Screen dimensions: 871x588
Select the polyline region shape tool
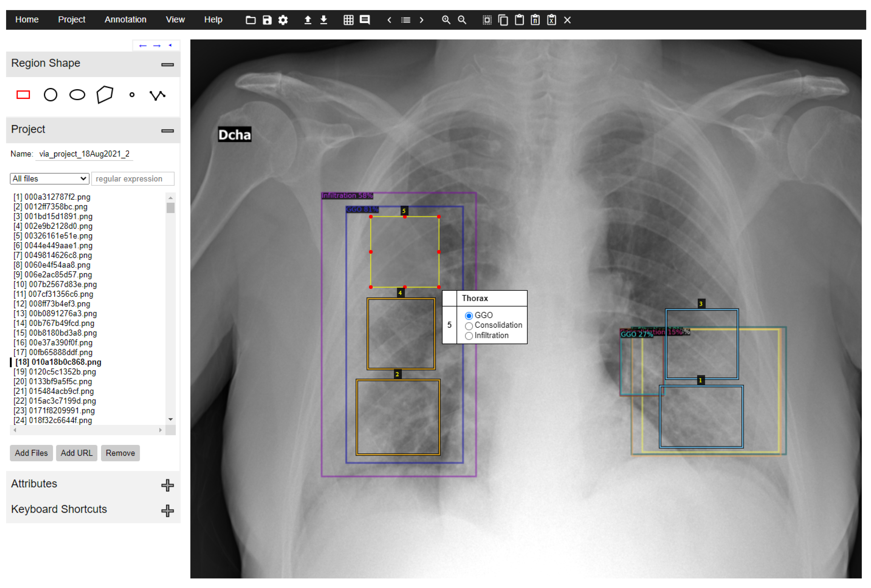157,95
